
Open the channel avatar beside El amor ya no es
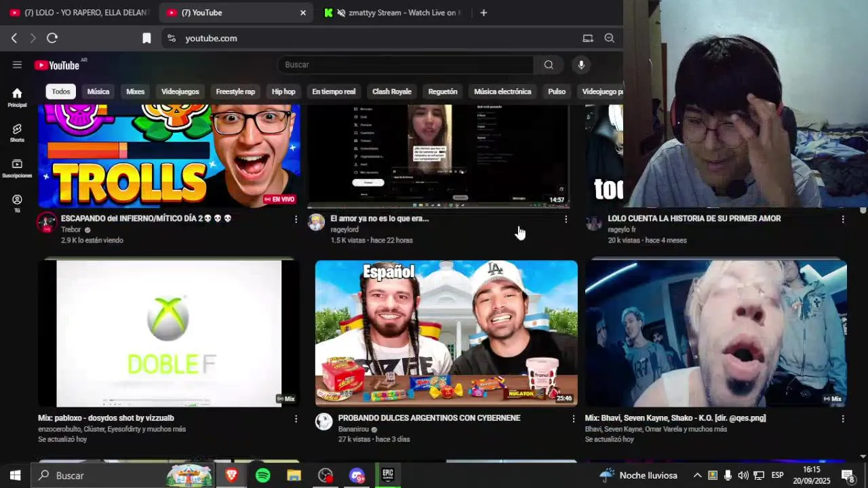pos(317,222)
